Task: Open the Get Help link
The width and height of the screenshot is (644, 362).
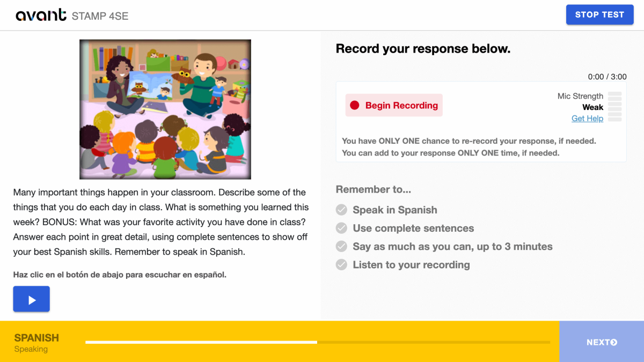Action: coord(587,119)
